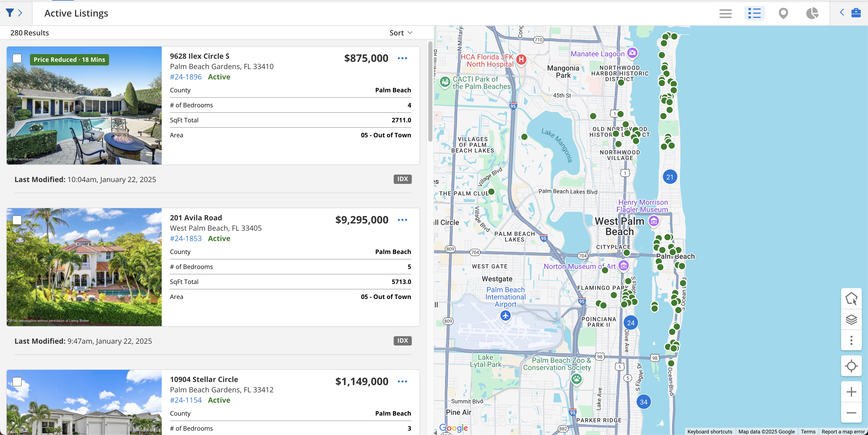This screenshot has height=435, width=868.
Task: Click Norton Museum of Art marker
Action: click(x=623, y=266)
